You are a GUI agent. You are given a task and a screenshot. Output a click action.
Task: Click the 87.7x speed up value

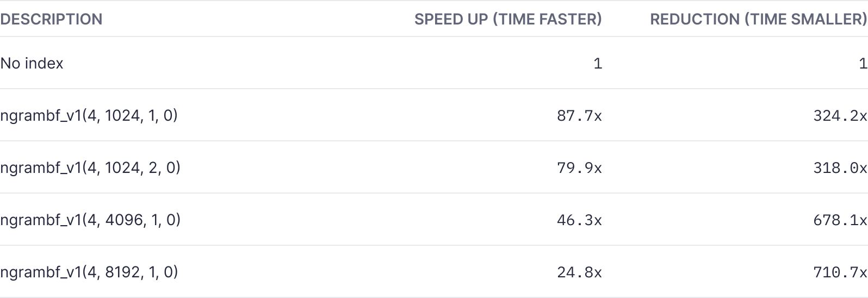tap(579, 115)
